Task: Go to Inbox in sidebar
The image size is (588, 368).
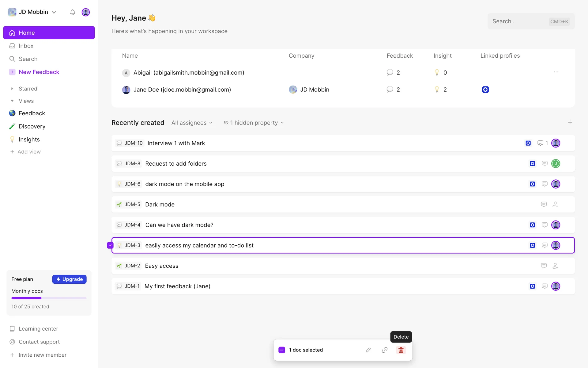Action: click(26, 46)
